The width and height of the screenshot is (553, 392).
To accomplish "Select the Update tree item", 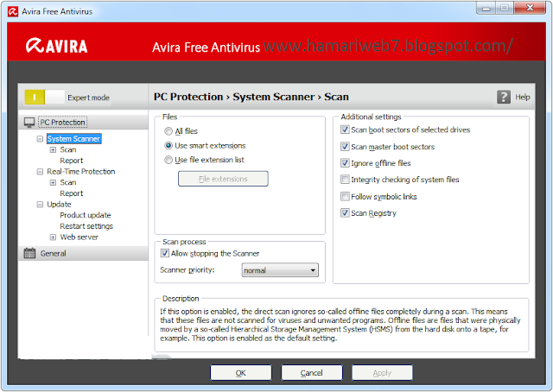I will tap(59, 205).
